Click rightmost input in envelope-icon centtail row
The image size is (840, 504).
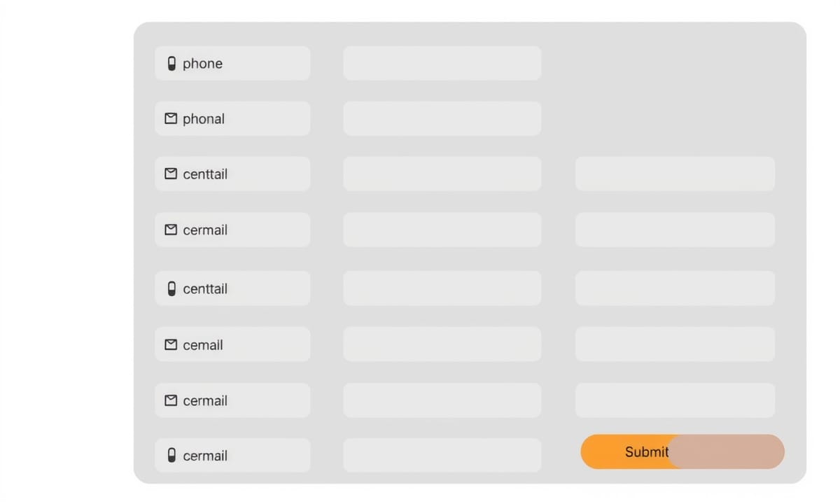coord(675,174)
